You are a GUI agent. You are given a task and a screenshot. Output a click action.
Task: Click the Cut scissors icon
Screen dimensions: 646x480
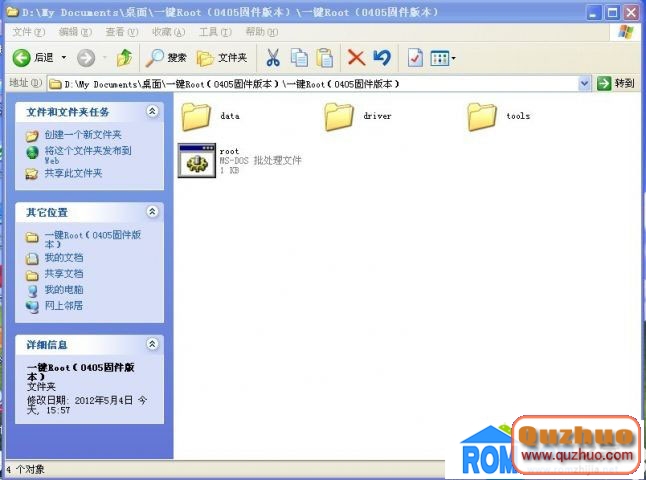pyautogui.click(x=273, y=58)
